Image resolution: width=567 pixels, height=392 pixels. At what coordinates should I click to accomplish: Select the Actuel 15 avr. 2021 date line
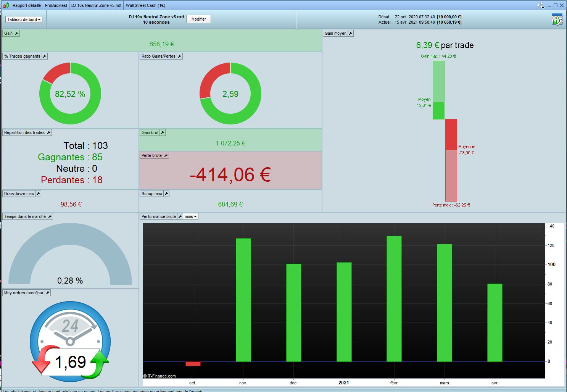[x=420, y=22]
